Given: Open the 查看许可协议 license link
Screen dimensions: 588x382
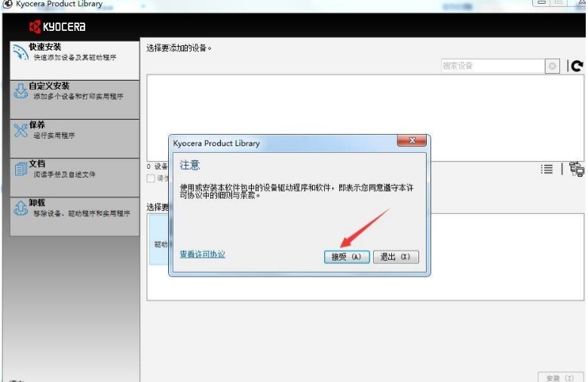Looking at the screenshot, I should [203, 254].
